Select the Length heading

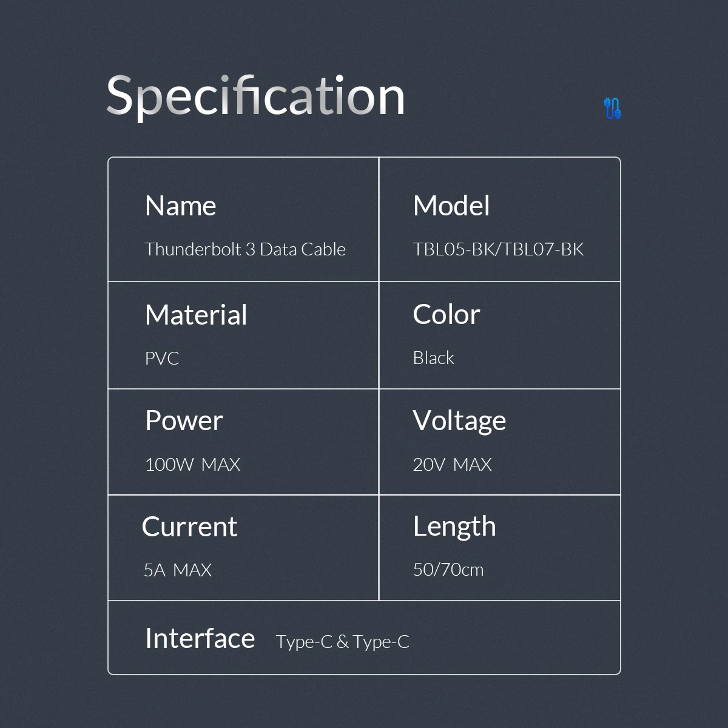pos(454,527)
